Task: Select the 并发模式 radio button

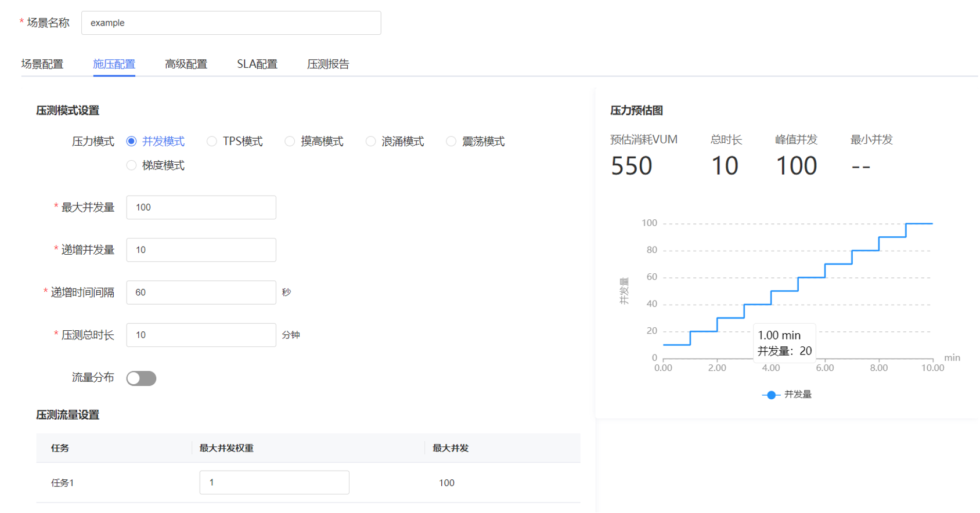Action: click(x=132, y=142)
